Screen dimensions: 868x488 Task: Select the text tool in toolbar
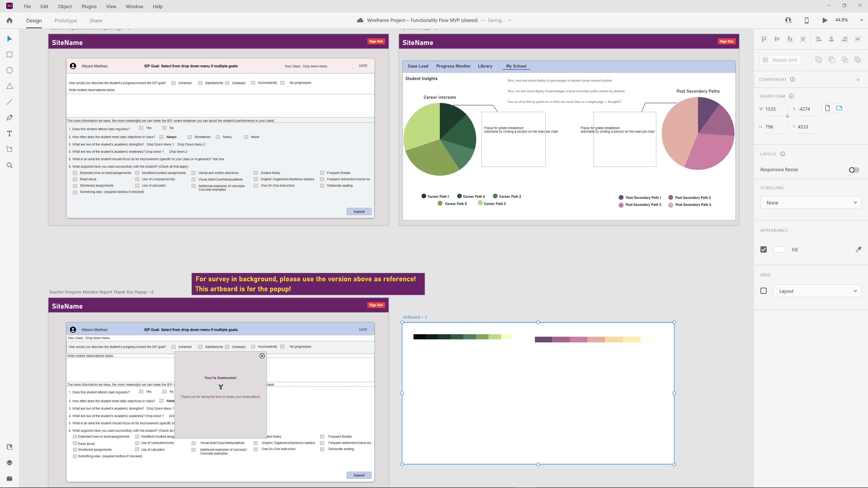tap(9, 134)
